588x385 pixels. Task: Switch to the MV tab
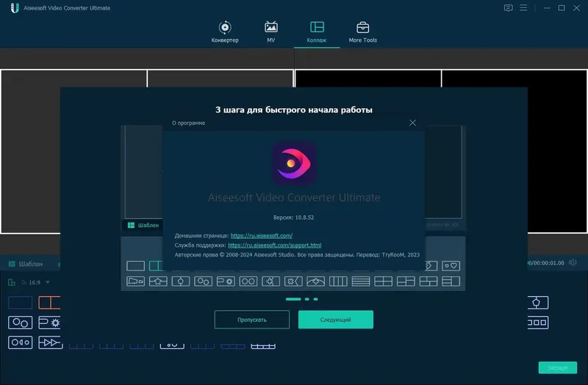pos(270,32)
